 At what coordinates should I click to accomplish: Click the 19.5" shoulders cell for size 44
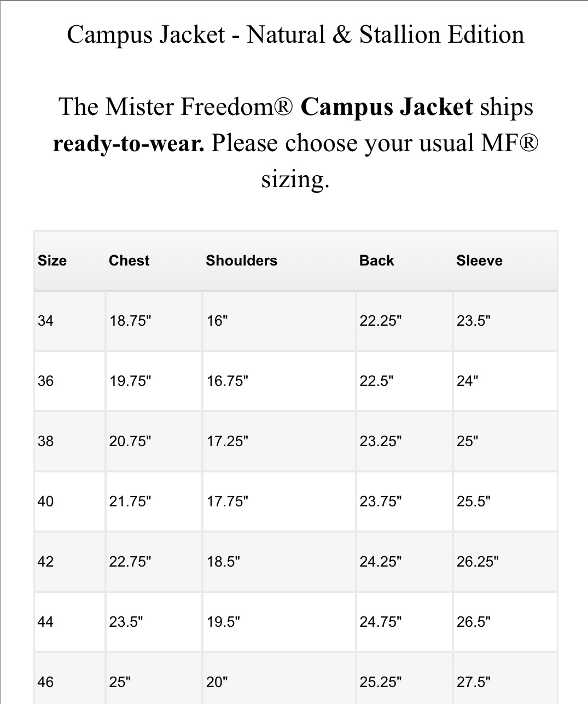[x=279, y=622]
